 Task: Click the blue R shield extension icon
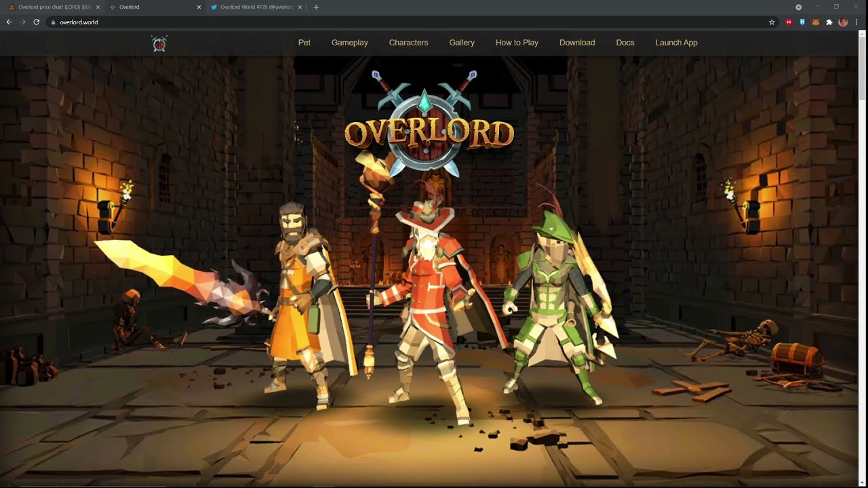point(802,22)
